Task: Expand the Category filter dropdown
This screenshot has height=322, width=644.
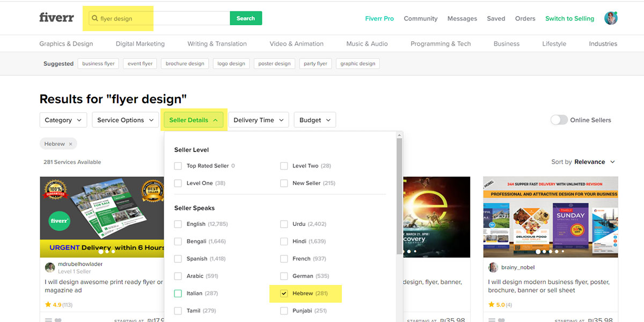Action: (x=63, y=120)
